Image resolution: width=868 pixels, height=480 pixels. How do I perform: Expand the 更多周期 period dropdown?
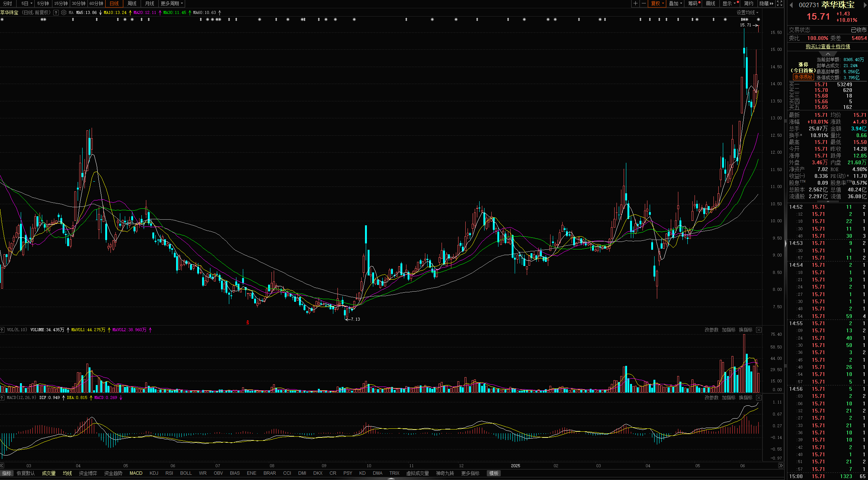point(172,3)
